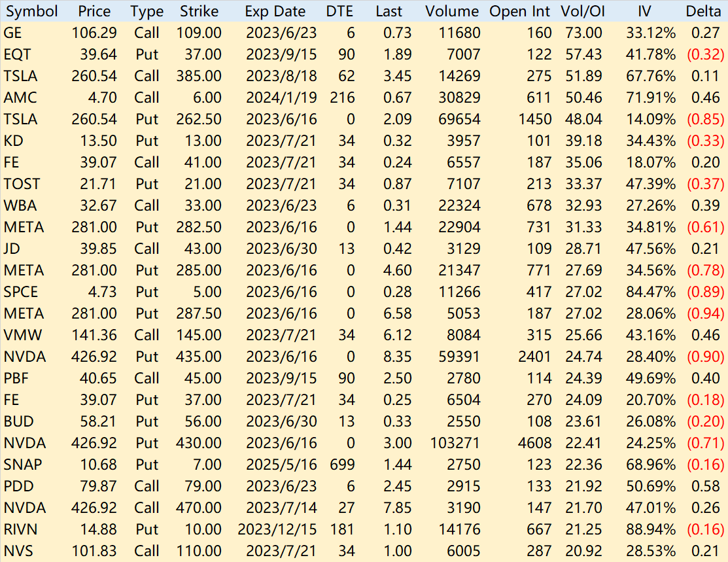Click the DTE value 699

343,465
